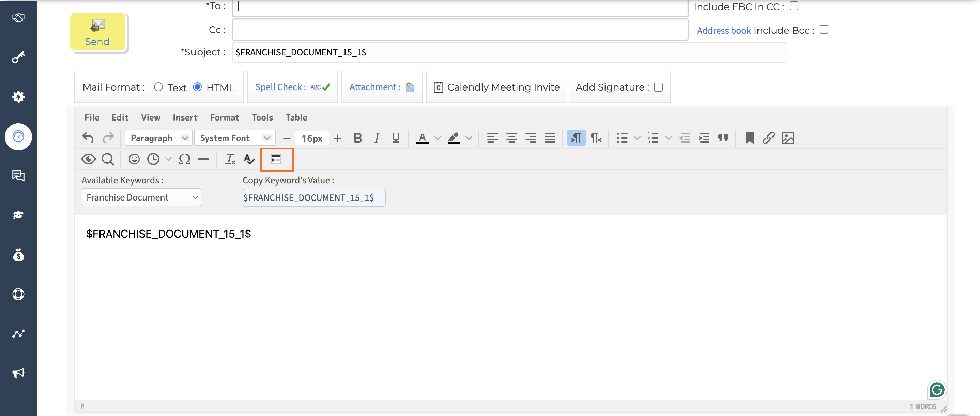Viewport: 980px width, 416px height.
Task: Open the Address book link
Action: pyautogui.click(x=724, y=30)
